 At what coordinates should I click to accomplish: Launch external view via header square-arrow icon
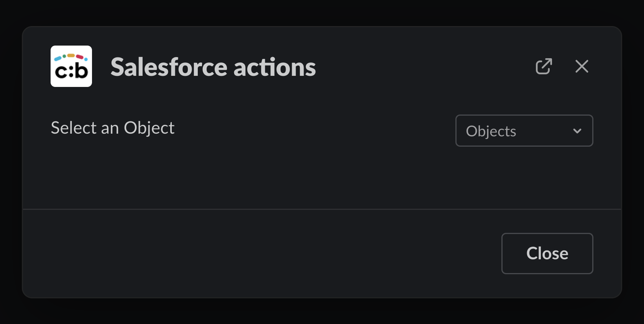(544, 66)
